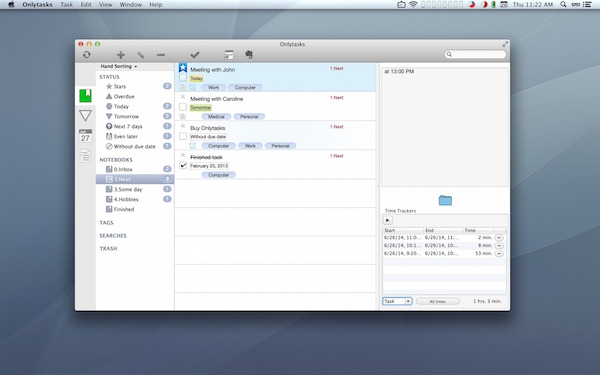This screenshot has height=375, width=600.
Task: Star the Meeting with Caroline task
Action: point(183,97)
